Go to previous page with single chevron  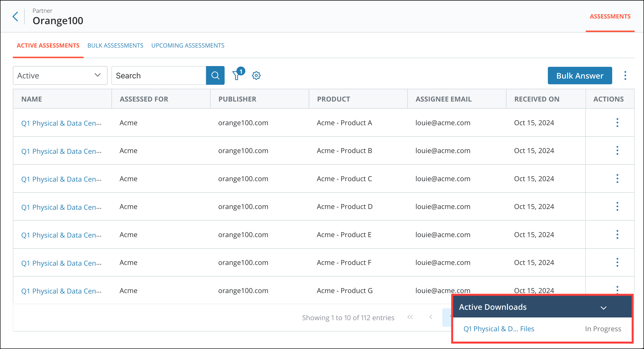431,317
